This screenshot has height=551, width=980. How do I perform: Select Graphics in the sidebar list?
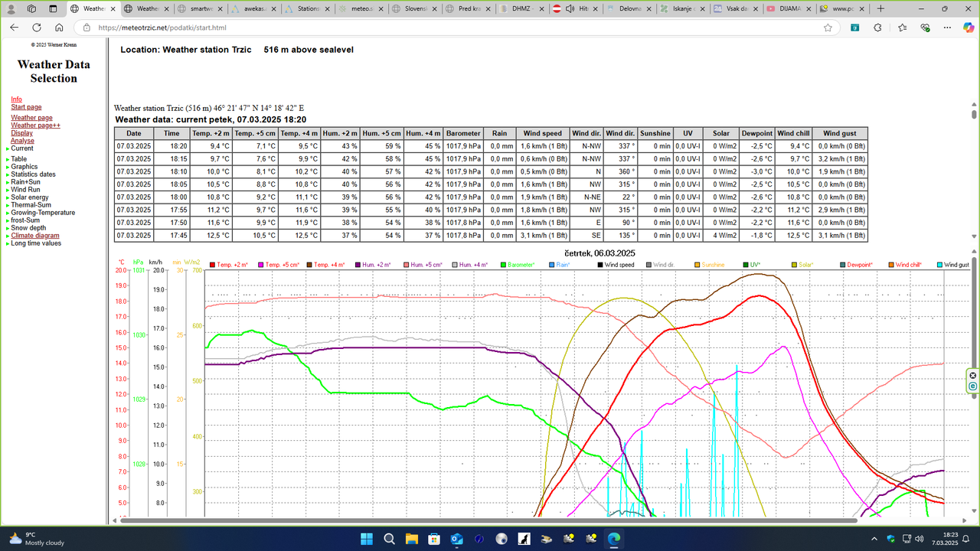(24, 167)
